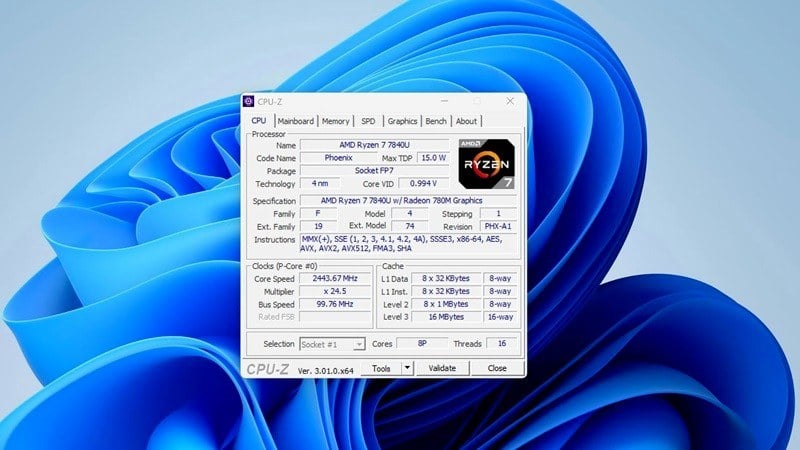Image resolution: width=800 pixels, height=450 pixels.
Task: Click the Multiplier value x 24.5
Action: coord(335,291)
